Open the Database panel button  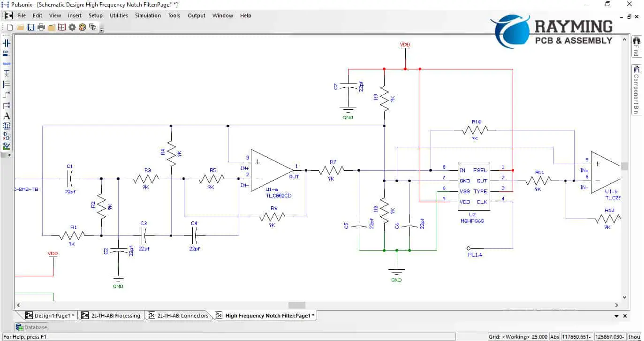[31, 327]
